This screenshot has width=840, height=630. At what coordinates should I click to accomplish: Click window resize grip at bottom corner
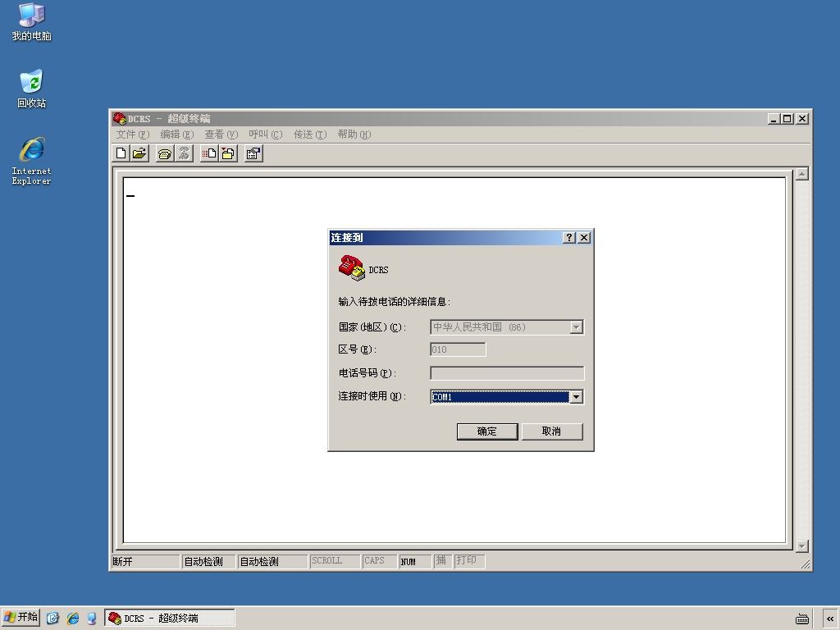(805, 564)
